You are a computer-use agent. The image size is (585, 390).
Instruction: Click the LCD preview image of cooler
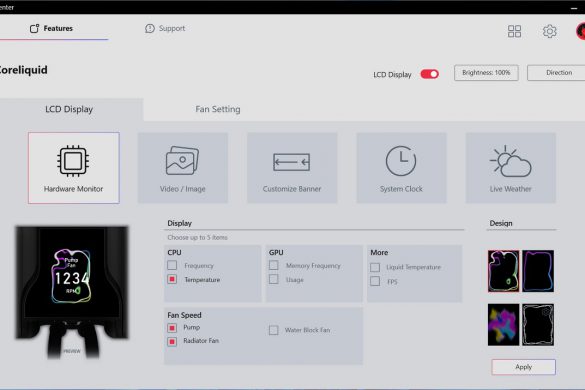[x=72, y=291]
